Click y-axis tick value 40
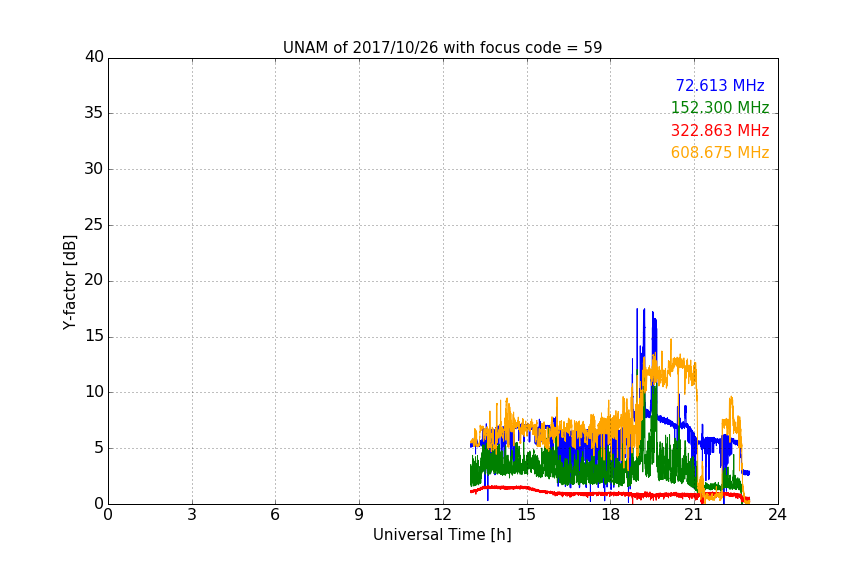This screenshot has width=864, height=576. tap(94, 57)
